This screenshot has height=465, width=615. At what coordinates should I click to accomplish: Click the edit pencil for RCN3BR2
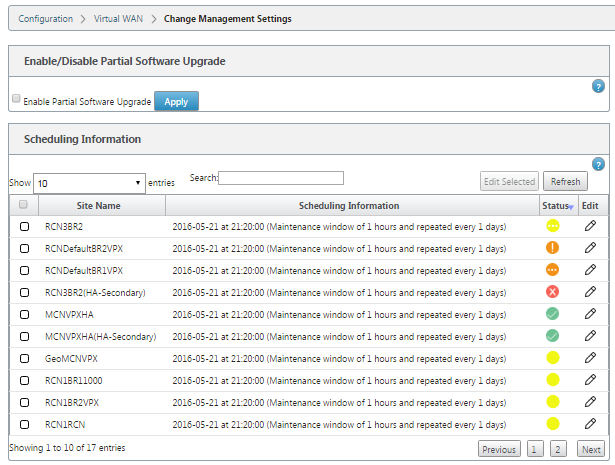click(590, 226)
